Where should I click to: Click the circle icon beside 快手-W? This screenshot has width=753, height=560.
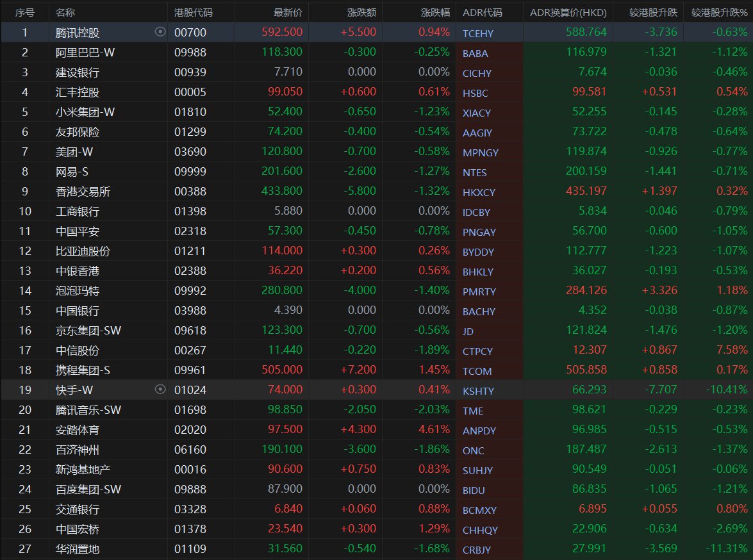coord(160,390)
